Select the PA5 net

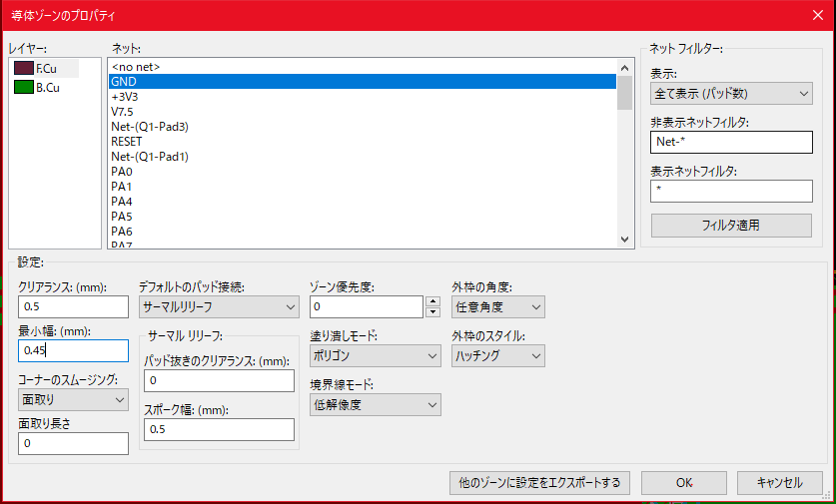tap(363, 217)
